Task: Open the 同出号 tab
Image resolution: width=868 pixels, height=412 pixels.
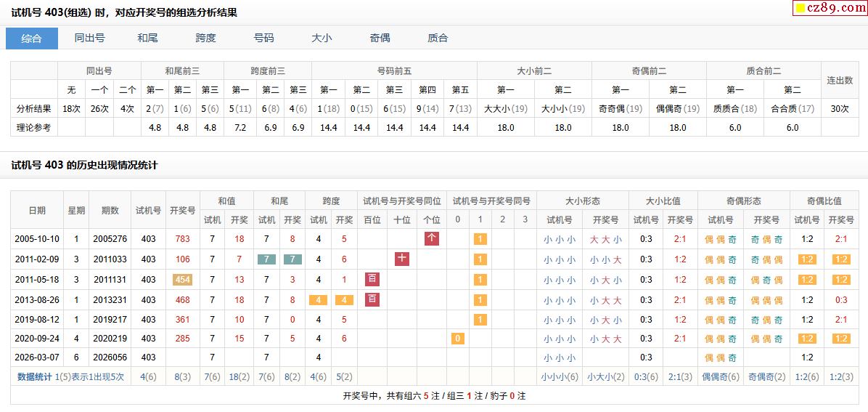Action: 90,39
